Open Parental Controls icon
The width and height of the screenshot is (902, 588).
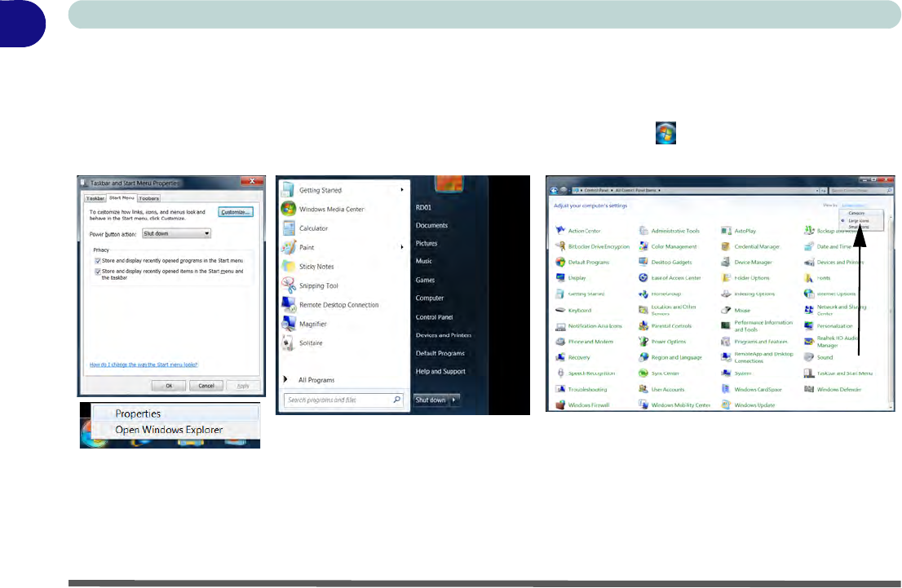[643, 325]
